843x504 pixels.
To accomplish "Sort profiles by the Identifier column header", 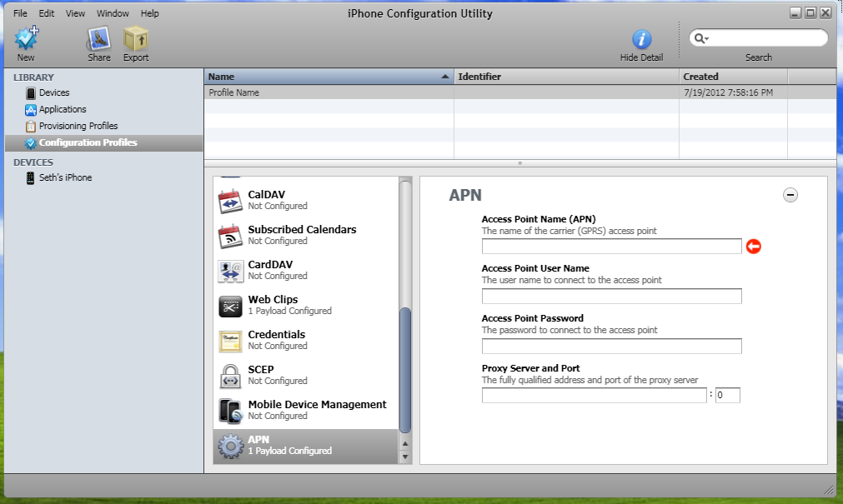I will click(x=567, y=77).
